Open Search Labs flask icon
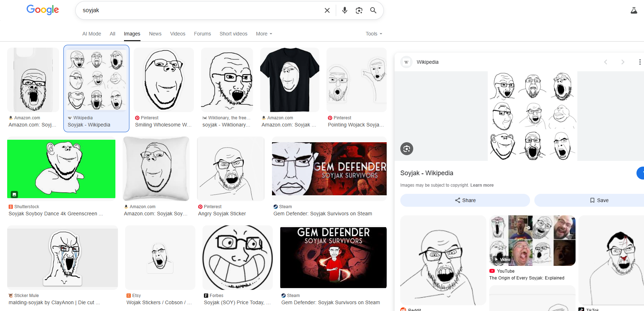Viewport: 644px width, 311px height. pyautogui.click(x=634, y=10)
